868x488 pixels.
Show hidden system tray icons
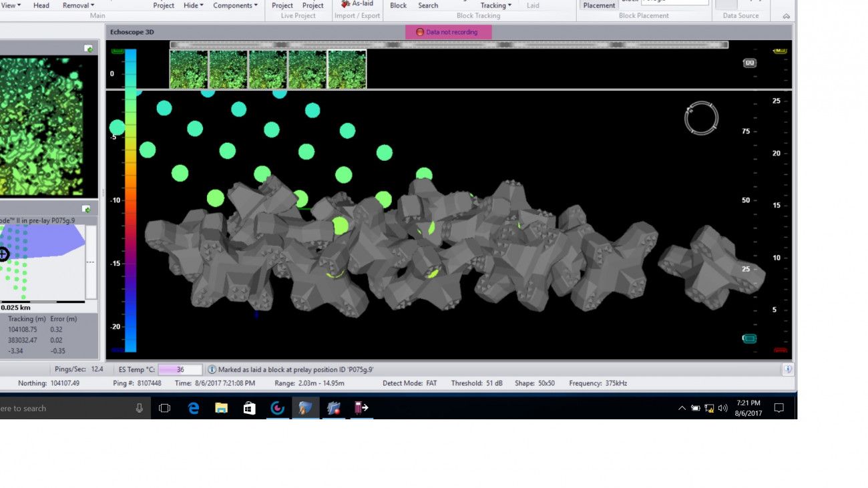682,408
